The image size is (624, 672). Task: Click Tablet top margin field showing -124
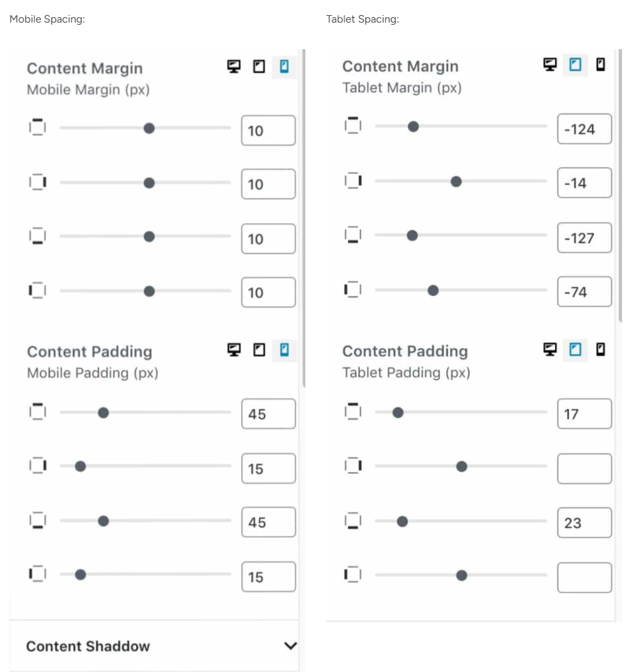point(584,129)
